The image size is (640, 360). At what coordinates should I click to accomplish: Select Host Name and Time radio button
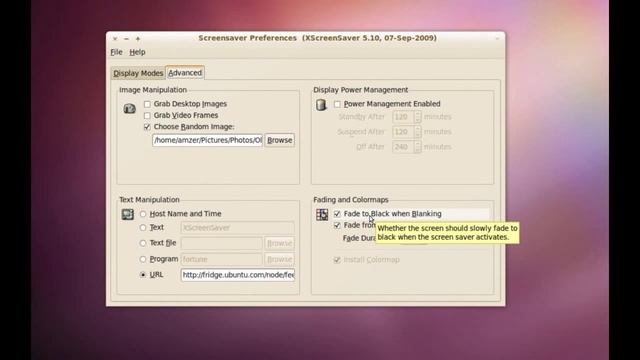pyautogui.click(x=143, y=214)
